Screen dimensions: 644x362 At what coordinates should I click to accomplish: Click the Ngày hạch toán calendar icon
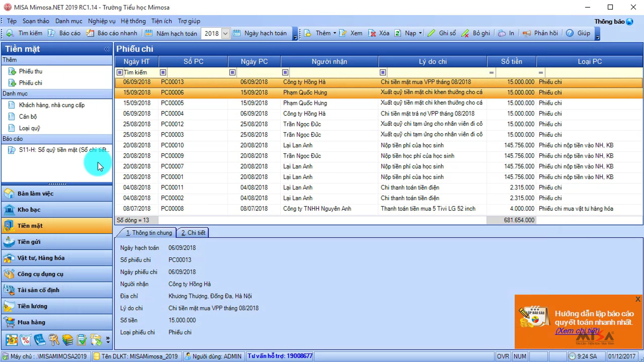pyautogui.click(x=237, y=33)
